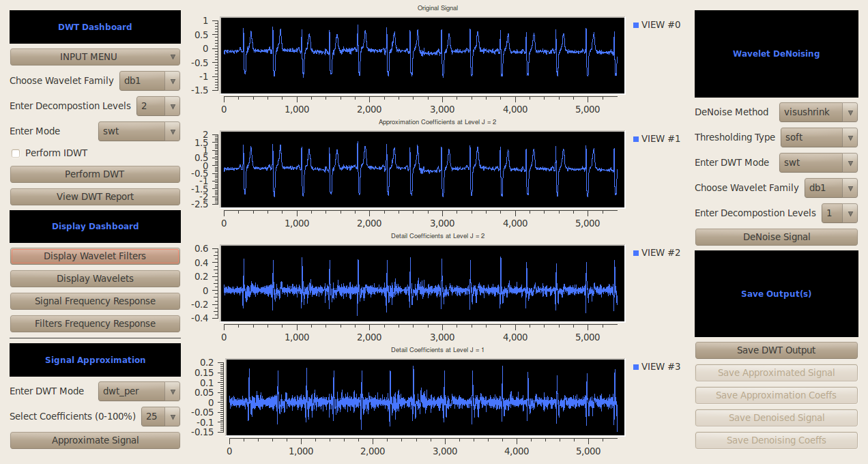Show Signal Frequency Response
This screenshot has height=464, width=868.
(95, 302)
